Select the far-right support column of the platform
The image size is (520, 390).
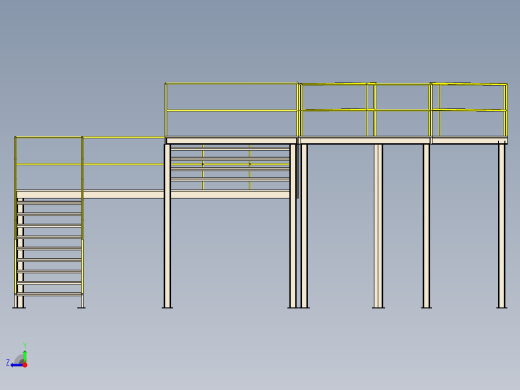502,225
